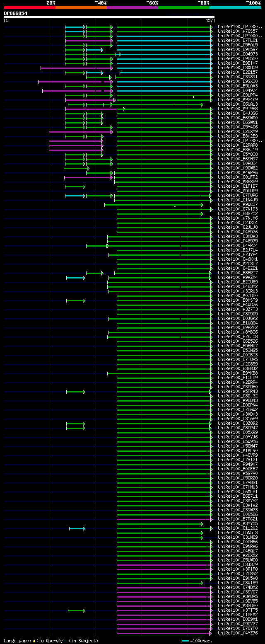Select hit label UniRef100_B8BRI7
This screenshot has width=265, height=644.
238,273
